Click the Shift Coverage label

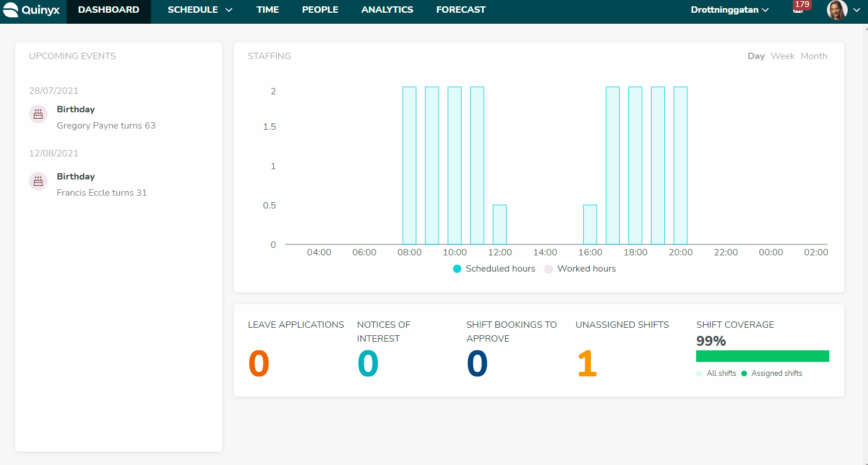(735, 325)
